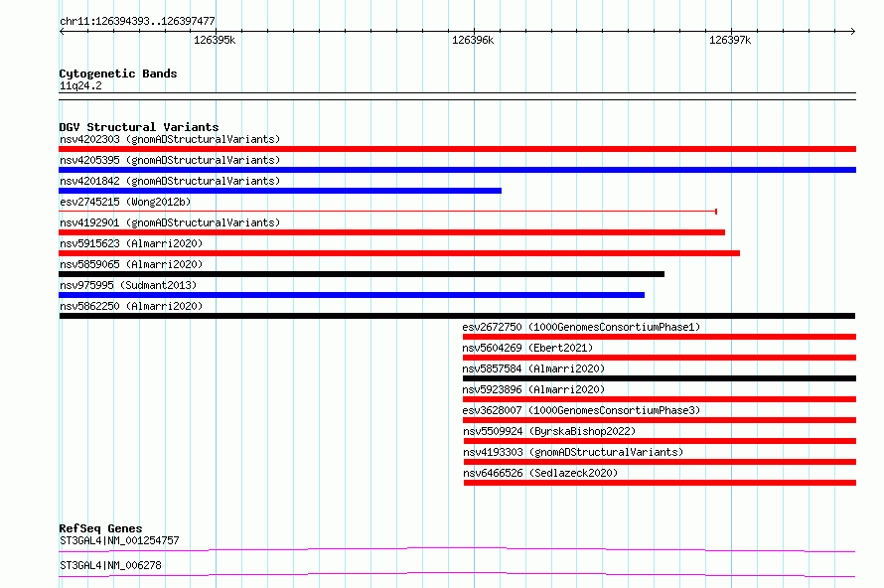The image size is (884, 588).
Task: Select the nsv5915623 (Almarri2020) label
Action: point(131,243)
